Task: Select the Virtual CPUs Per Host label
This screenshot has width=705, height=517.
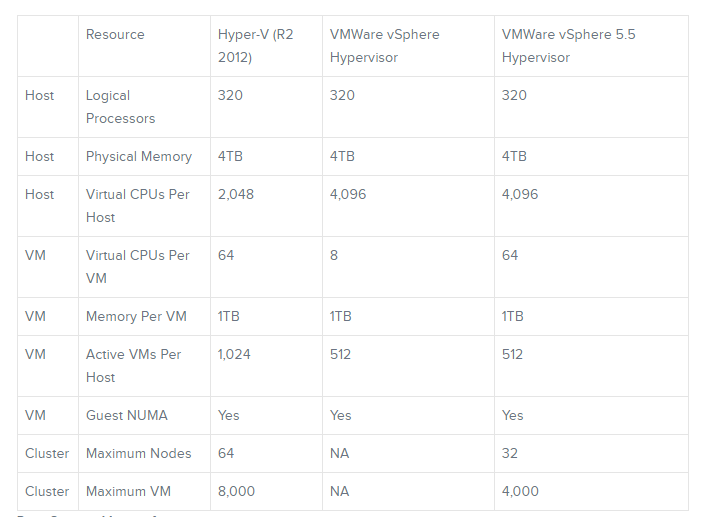Action: [138, 206]
